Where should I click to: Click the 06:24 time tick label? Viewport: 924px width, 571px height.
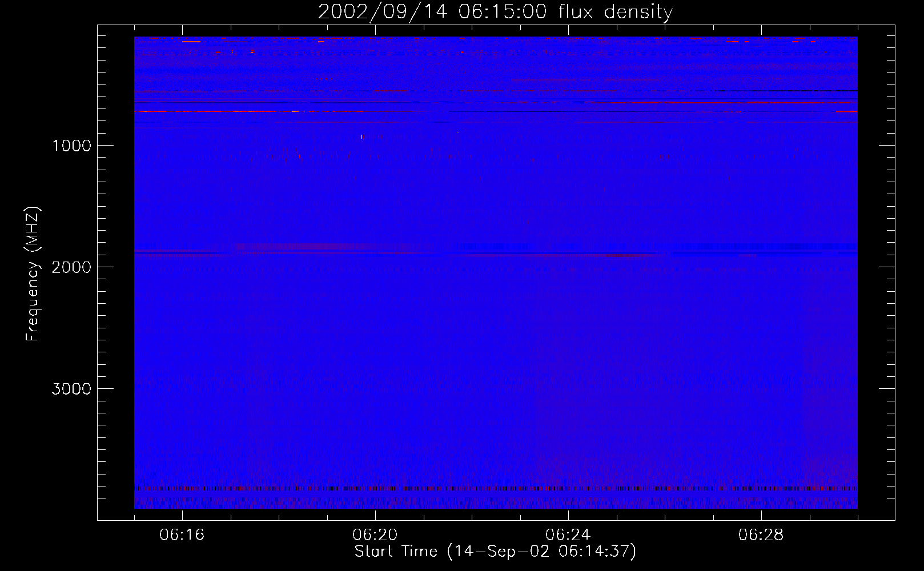(568, 535)
